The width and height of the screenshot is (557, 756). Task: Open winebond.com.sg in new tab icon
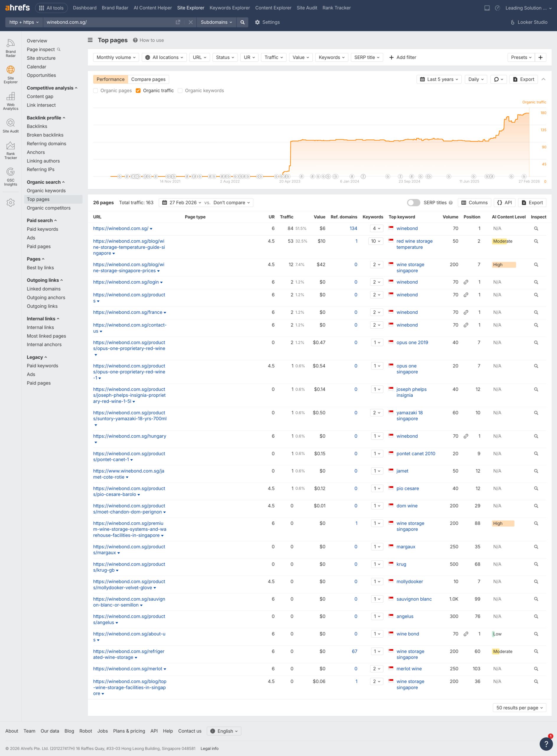coord(178,22)
